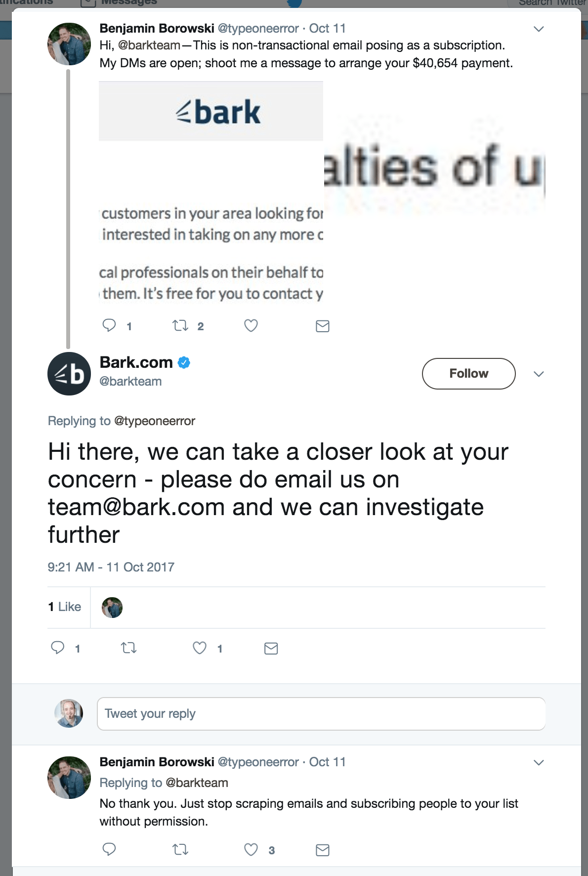Viewport: 588px width, 876px height.
Task: Retweet the last tweet replying to @barkteam
Action: pos(180,849)
